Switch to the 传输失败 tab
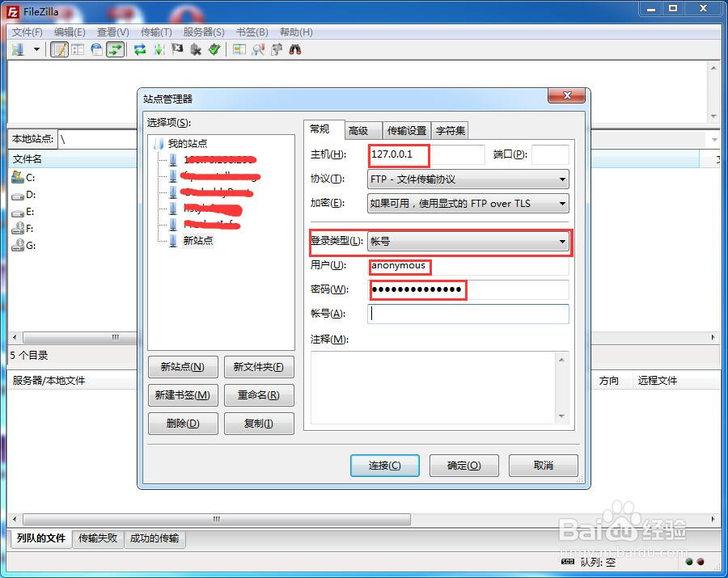The height and width of the screenshot is (578, 728). (x=98, y=538)
